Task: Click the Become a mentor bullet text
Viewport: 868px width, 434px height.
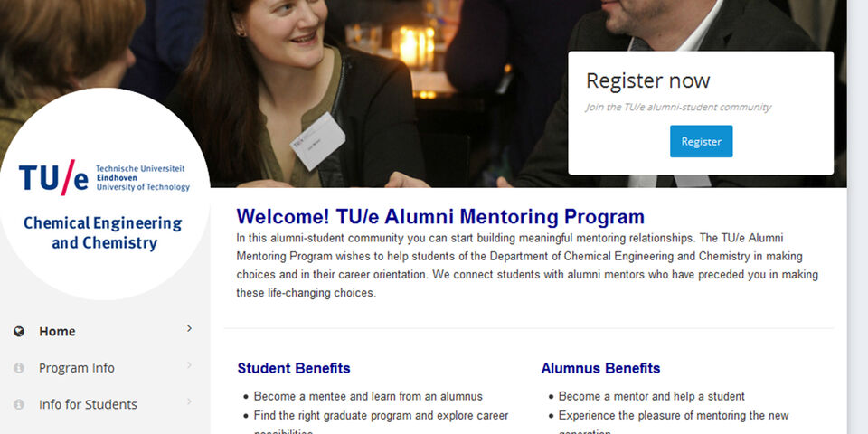Action: [x=651, y=396]
